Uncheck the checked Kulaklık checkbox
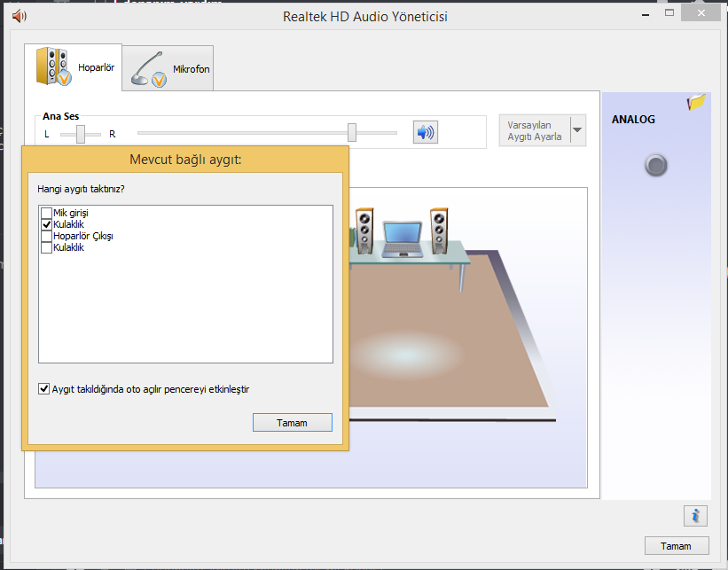This screenshot has width=728, height=570. [x=46, y=224]
